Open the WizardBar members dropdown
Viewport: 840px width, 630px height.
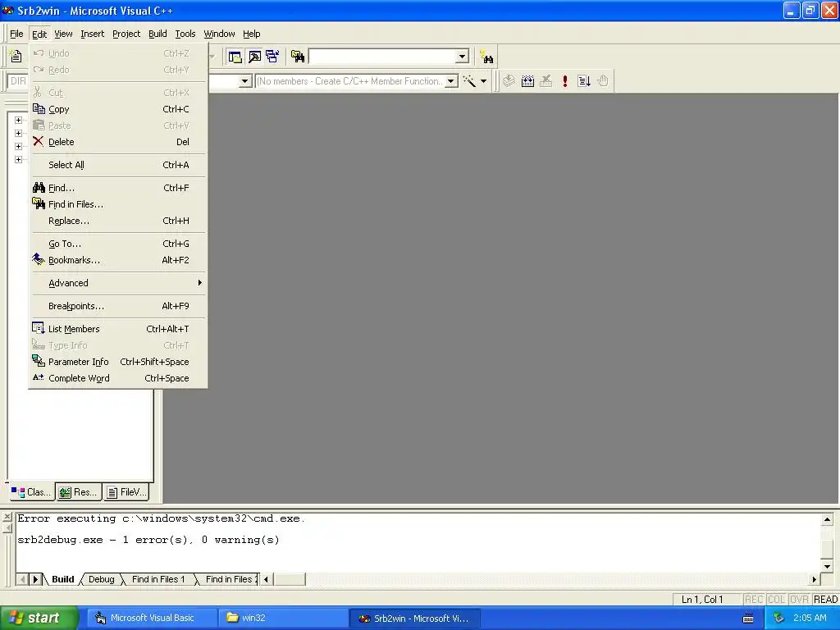451,81
